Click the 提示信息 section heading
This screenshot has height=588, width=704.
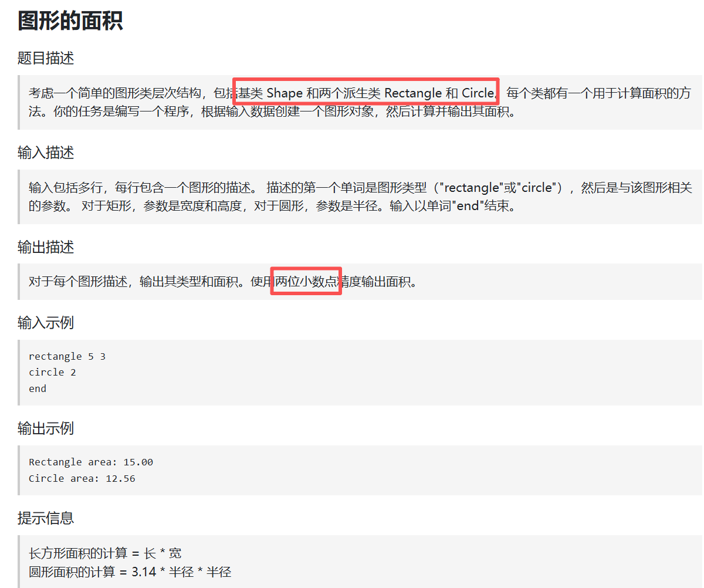[x=46, y=518]
